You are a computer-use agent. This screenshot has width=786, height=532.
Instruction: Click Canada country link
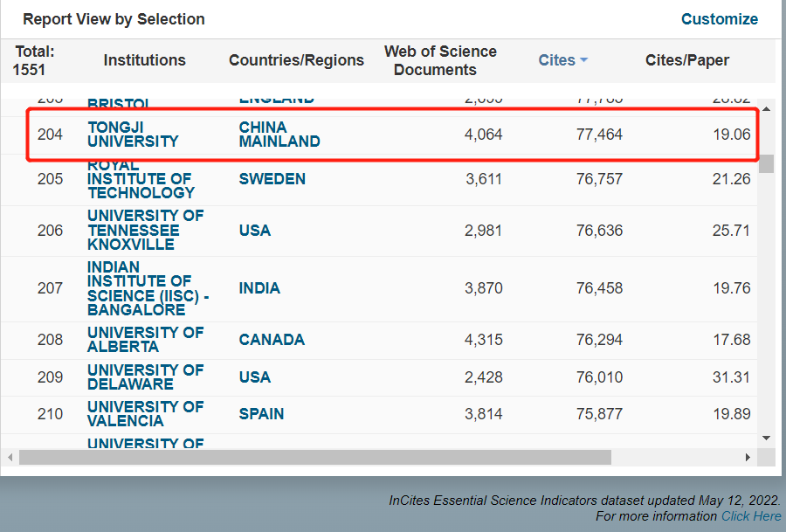coord(272,340)
